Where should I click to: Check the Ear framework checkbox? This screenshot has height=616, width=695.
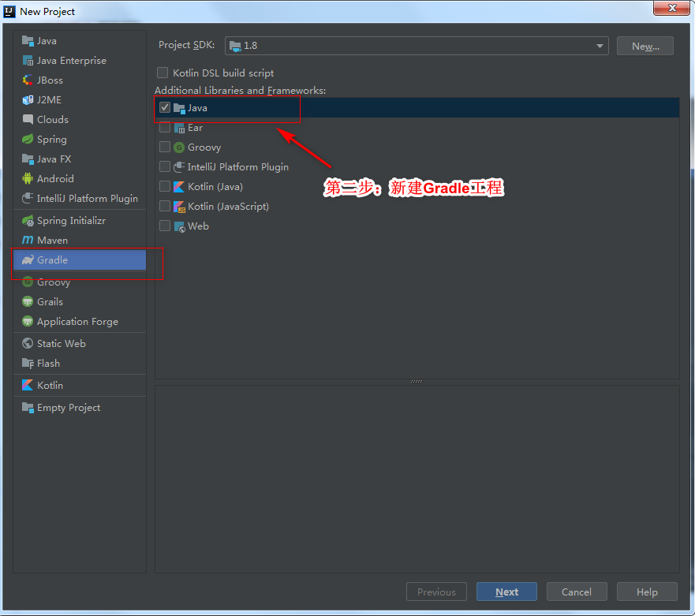(165, 128)
